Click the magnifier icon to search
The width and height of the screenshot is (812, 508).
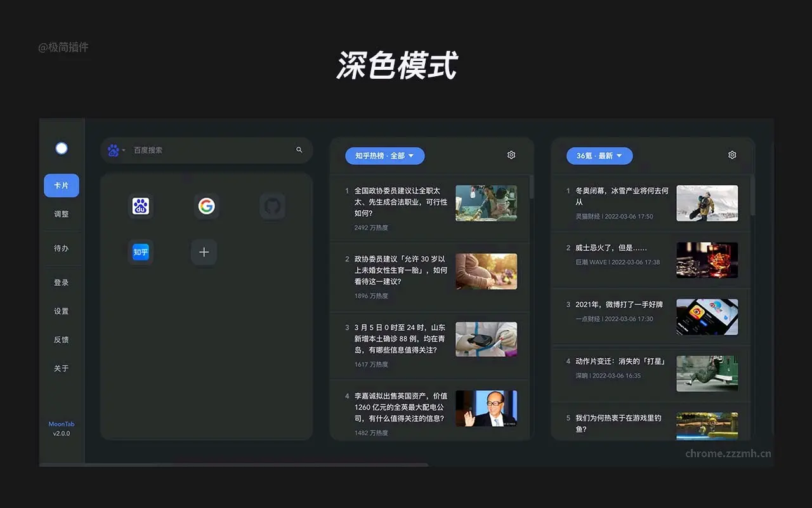coord(298,150)
